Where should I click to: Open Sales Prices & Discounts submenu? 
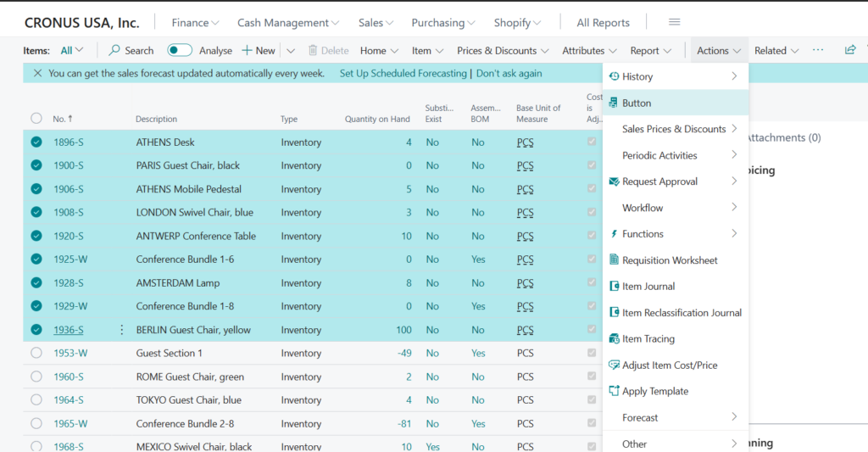[676, 129]
